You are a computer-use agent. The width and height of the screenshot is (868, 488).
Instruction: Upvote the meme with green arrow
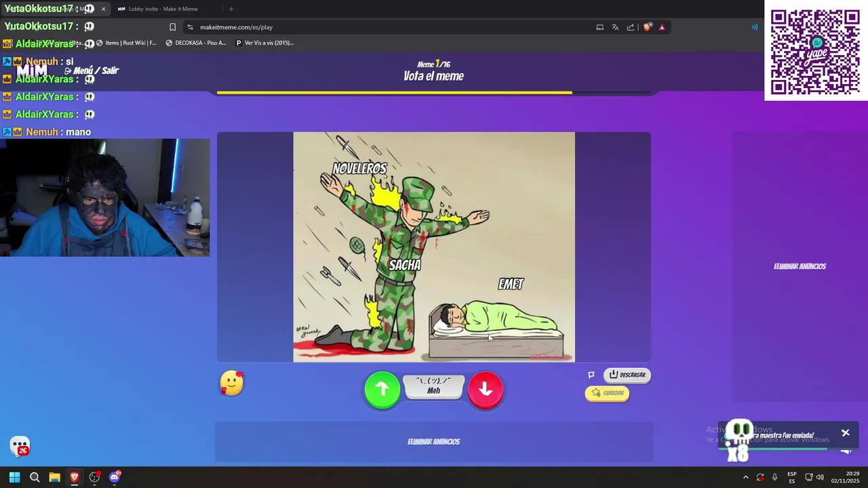[x=382, y=389]
